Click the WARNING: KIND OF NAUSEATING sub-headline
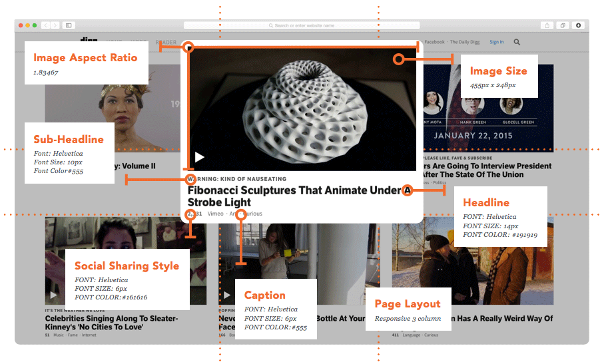Screen dimensions: 604x364 pos(237,179)
